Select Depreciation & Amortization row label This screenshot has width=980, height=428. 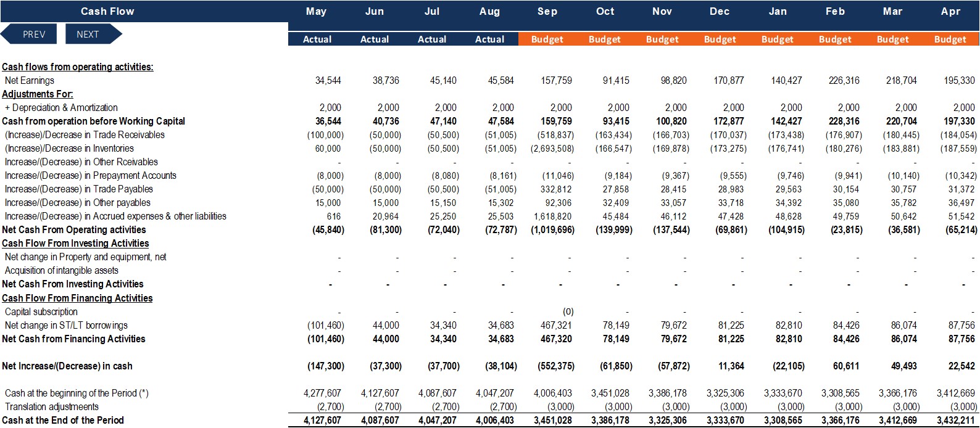(x=61, y=107)
